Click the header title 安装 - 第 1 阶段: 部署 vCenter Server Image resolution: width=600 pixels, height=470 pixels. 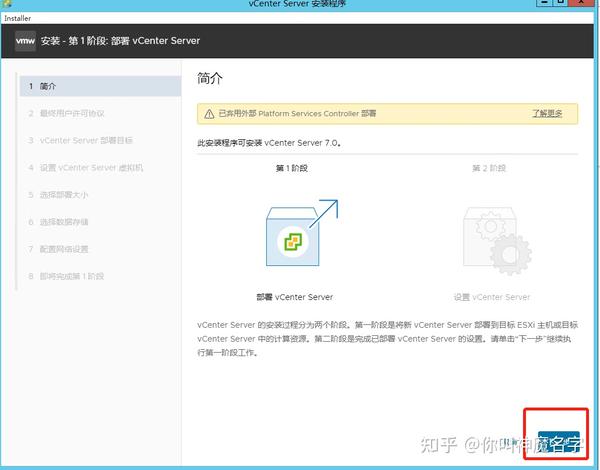pos(120,41)
